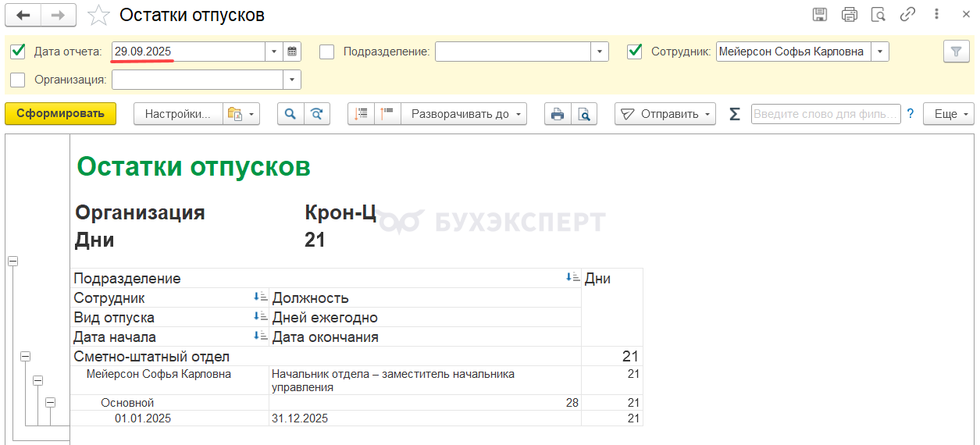Click the save (floppy disk) icon
This screenshot has width=980, height=445.
(x=820, y=15)
